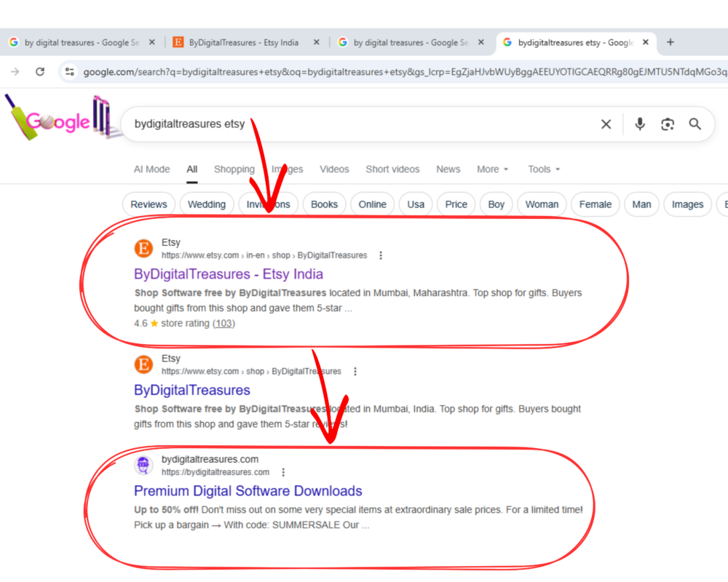This screenshot has width=728, height=582.
Task: Click the browser address bar URL
Action: tap(404, 72)
